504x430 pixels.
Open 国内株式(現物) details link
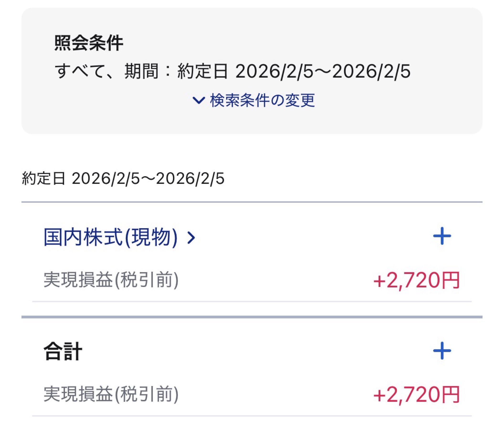(110, 237)
